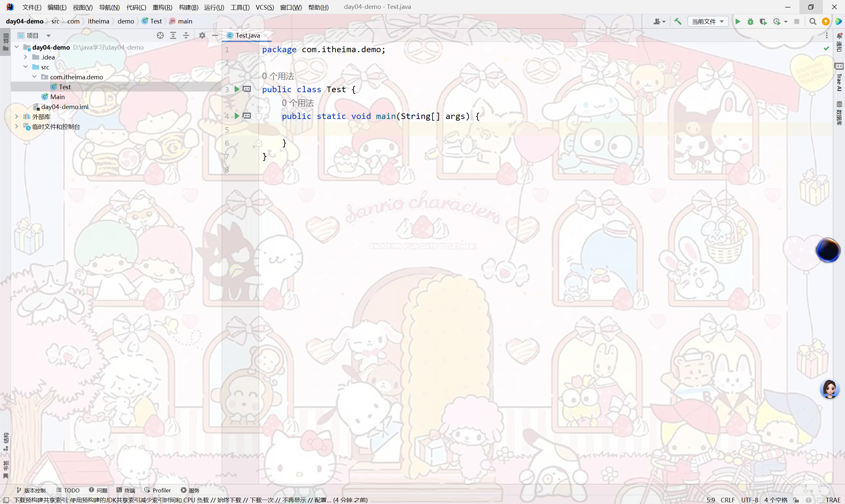
Task: Switch to the Test.java editor tab
Action: click(247, 35)
